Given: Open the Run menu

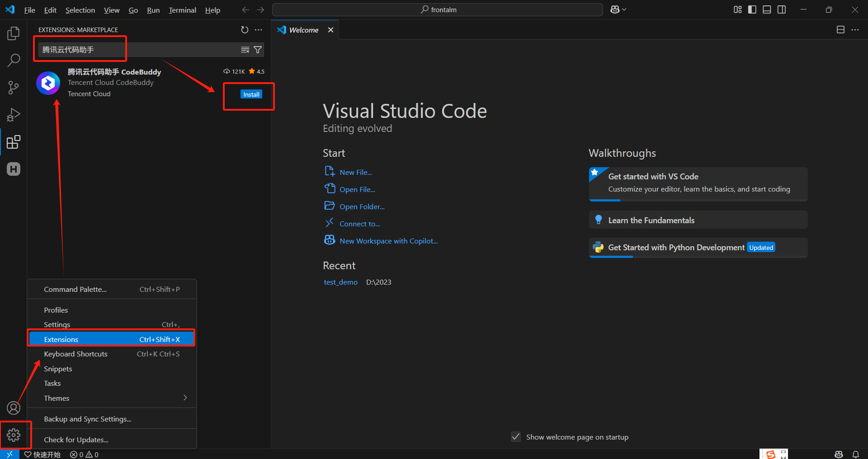Looking at the screenshot, I should tap(153, 10).
